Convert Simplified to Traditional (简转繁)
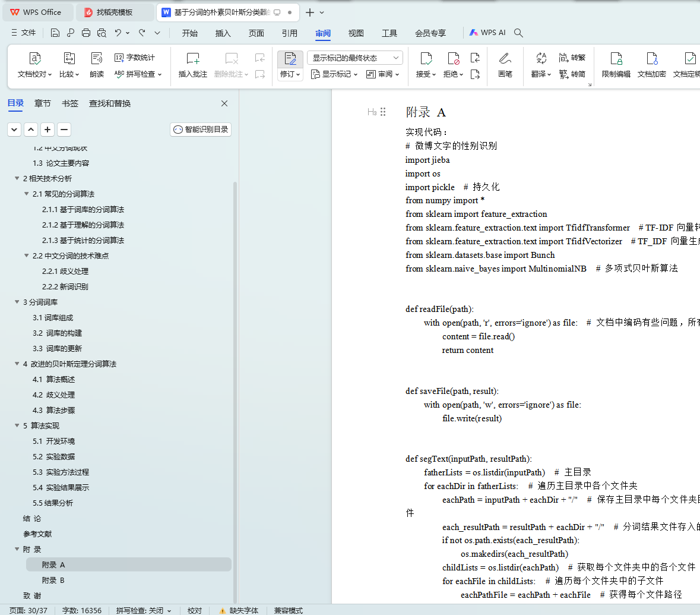This screenshot has width=700, height=615. (x=572, y=58)
